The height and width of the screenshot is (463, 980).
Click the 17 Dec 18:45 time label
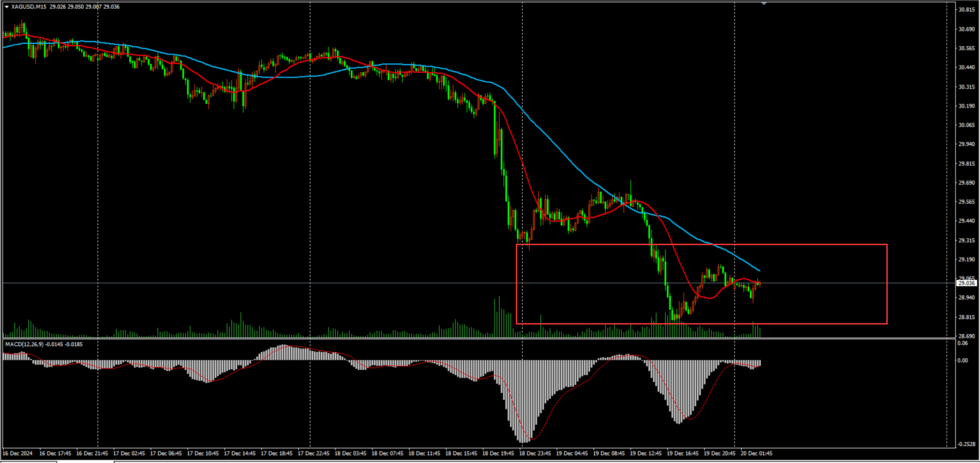click(x=277, y=453)
